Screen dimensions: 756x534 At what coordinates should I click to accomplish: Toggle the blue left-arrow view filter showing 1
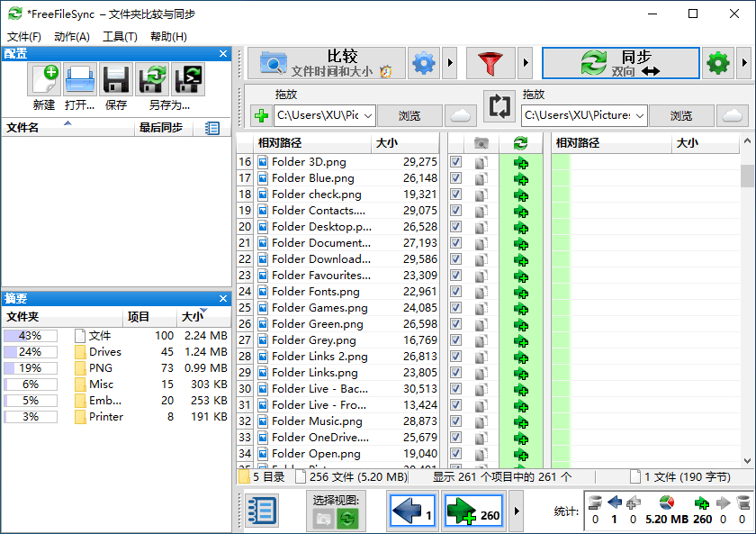(412, 511)
